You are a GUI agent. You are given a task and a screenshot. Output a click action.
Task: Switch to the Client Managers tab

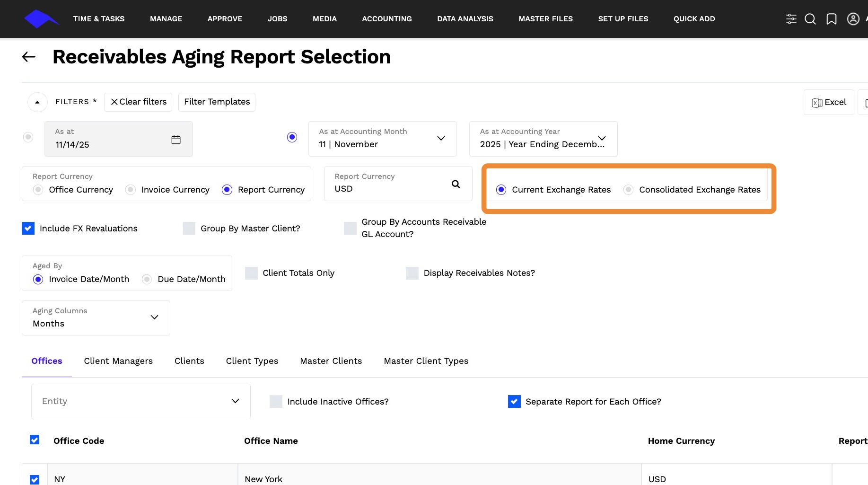(x=118, y=361)
